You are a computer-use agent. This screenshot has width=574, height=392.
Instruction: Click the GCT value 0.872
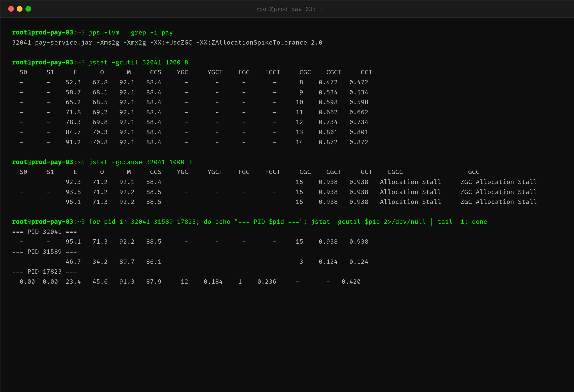tap(359, 142)
